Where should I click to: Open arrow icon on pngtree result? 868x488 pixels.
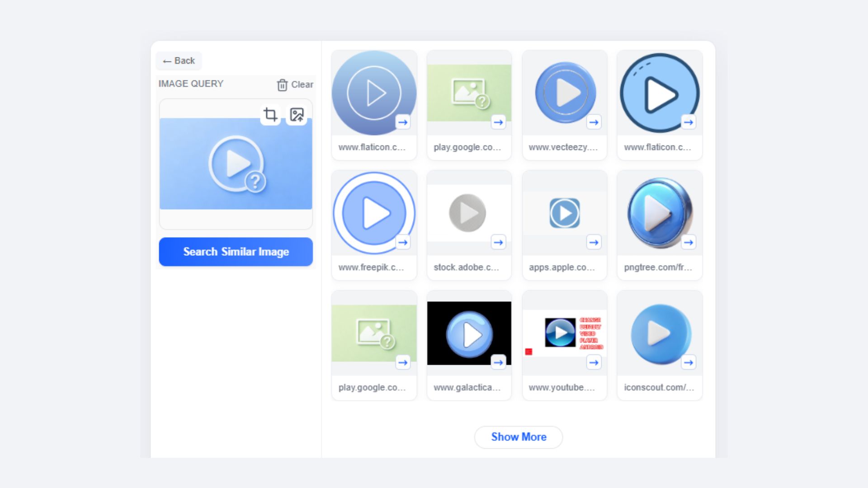[x=689, y=242]
